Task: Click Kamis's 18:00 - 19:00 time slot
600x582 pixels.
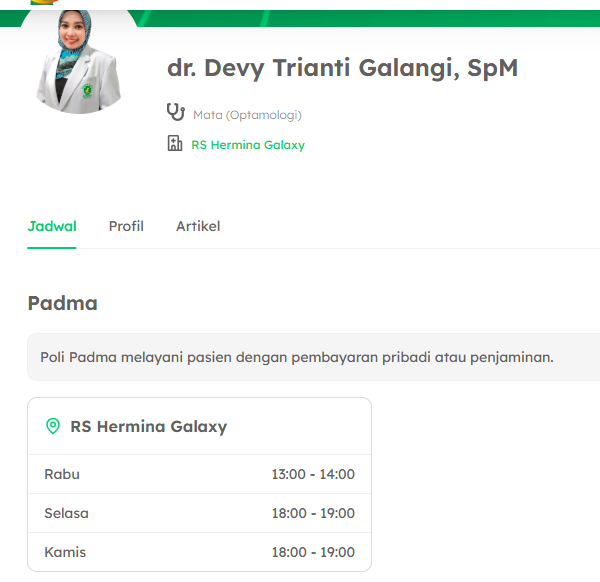Action: 313,552
